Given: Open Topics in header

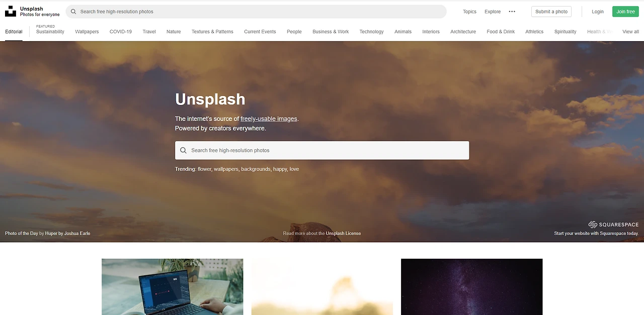Looking at the screenshot, I should (469, 12).
